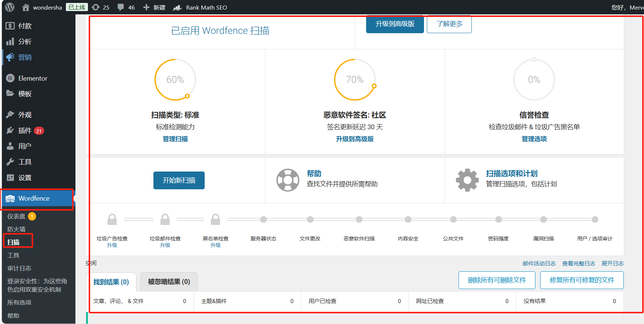644x324 pixels.
Task: Click 升级 under 垃圾广告检查
Action: click(112, 245)
